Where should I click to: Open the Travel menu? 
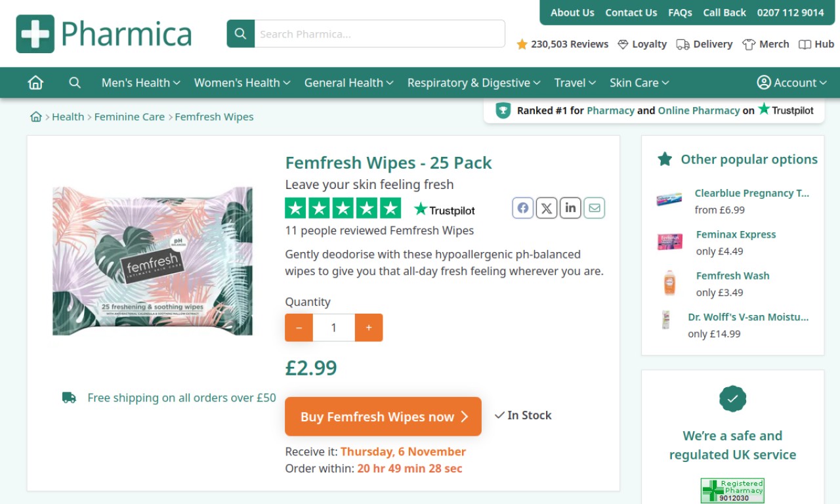click(575, 83)
